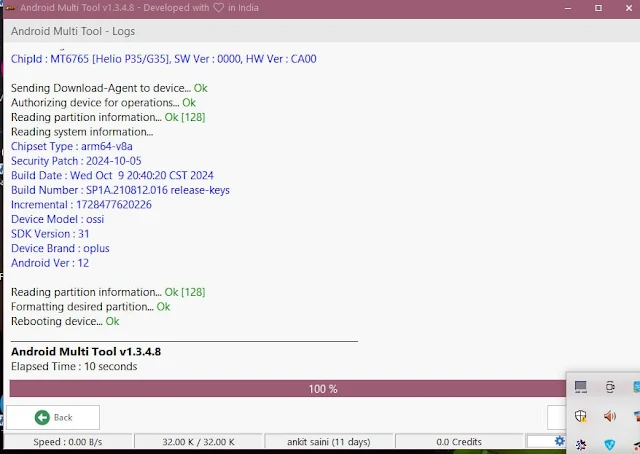640x454 pixels.
Task: Click the blue shield tray icon
Action: click(x=609, y=443)
